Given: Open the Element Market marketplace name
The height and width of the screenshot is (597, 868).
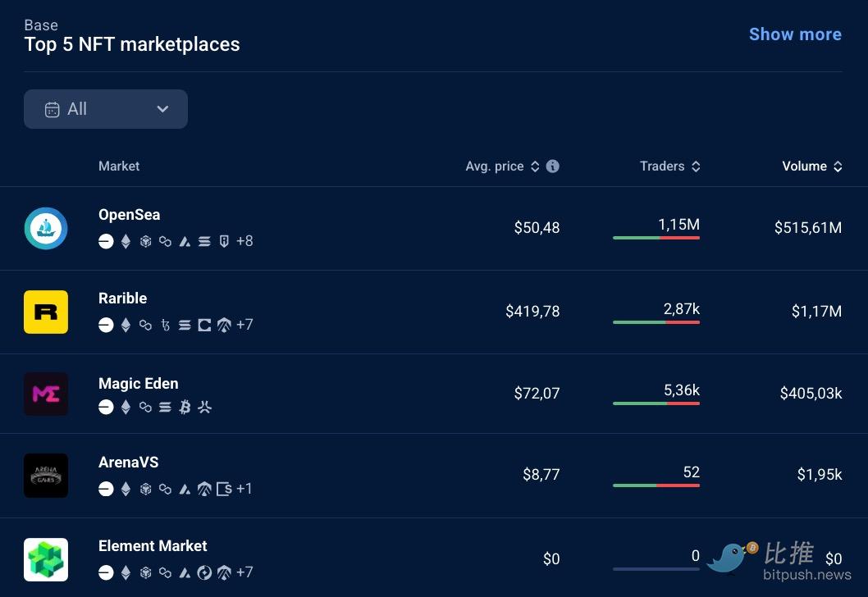Looking at the screenshot, I should point(153,546).
